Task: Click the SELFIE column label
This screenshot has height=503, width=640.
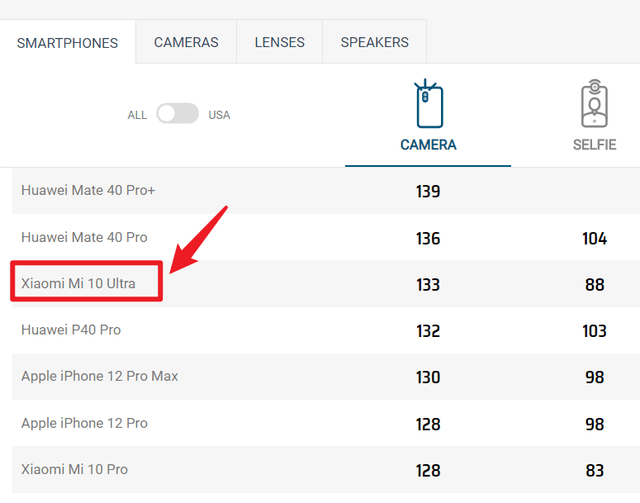Action: tap(594, 145)
